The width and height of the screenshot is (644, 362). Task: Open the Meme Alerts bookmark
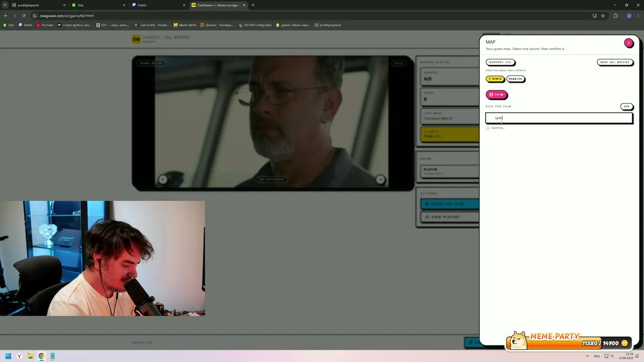185,25
